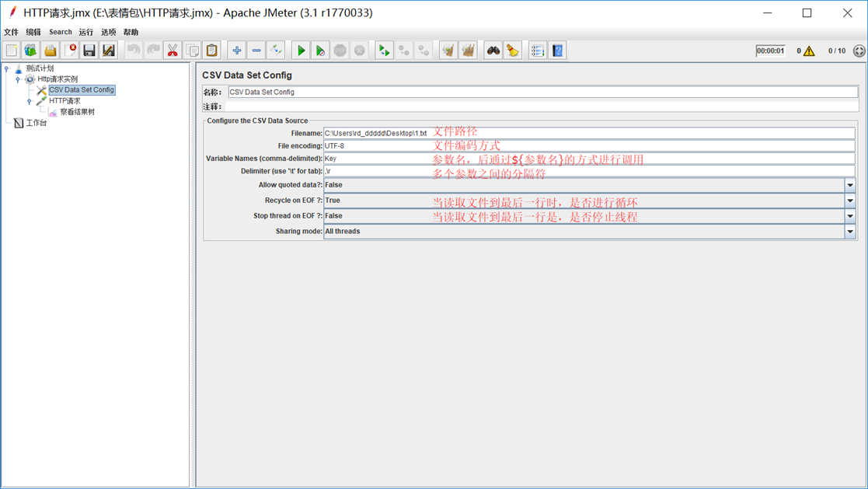Select 察看结果树 listener node
Image resolution: width=868 pixels, height=489 pixels.
click(77, 112)
